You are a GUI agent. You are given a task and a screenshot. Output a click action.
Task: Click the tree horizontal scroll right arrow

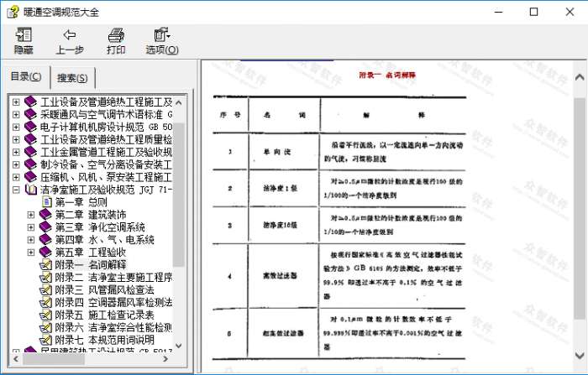point(165,359)
